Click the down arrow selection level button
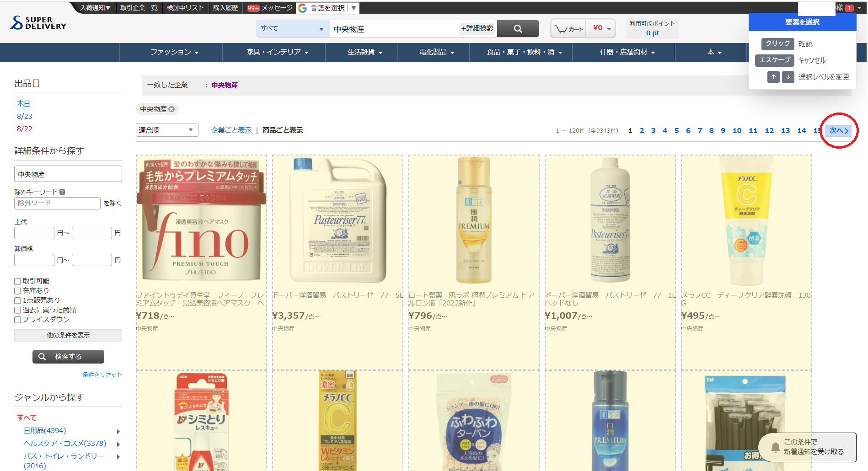 [788, 77]
